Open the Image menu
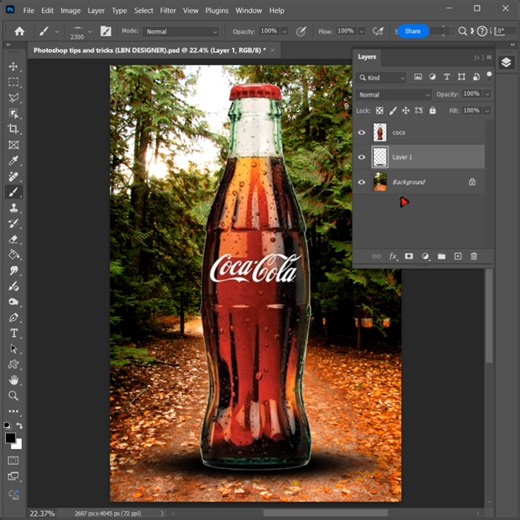520x520 pixels. [70, 11]
